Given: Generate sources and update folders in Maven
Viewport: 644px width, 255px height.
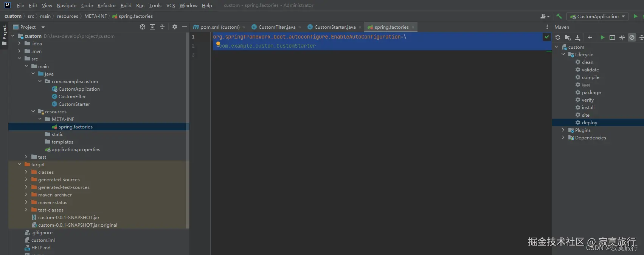Looking at the screenshot, I should pos(568,37).
